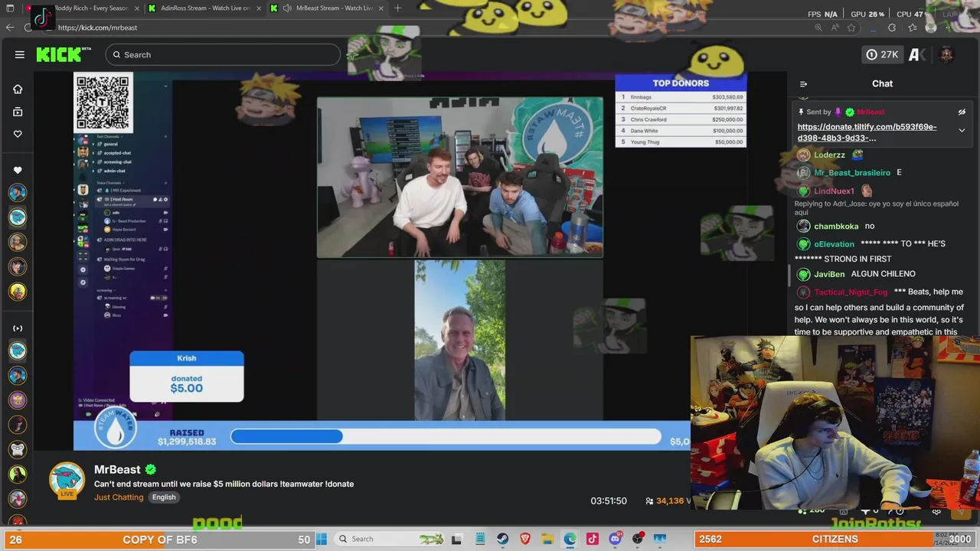Open chatter oElevation username
Viewport: 980px width, 551px height.
pos(834,244)
